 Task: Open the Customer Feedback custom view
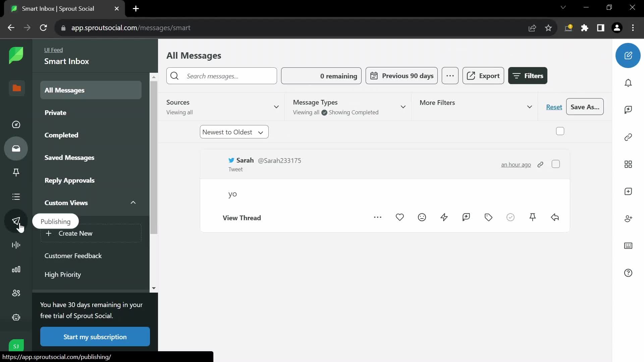click(x=73, y=255)
